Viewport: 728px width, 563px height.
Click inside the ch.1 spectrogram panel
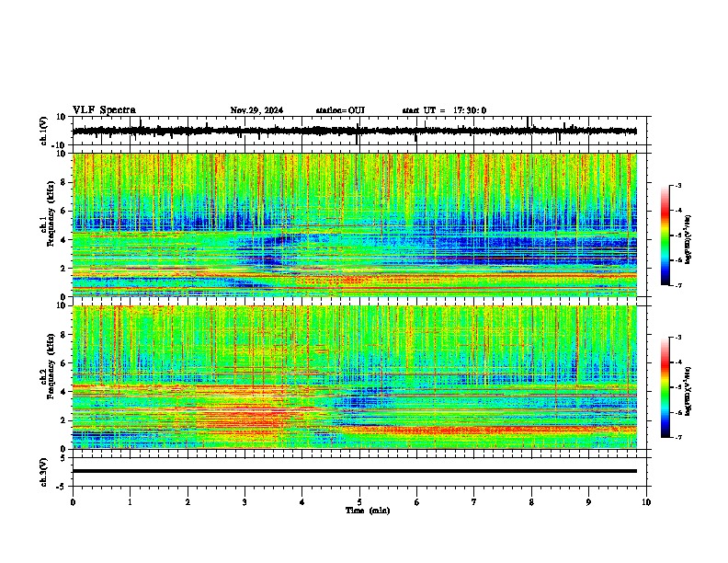coord(354,224)
